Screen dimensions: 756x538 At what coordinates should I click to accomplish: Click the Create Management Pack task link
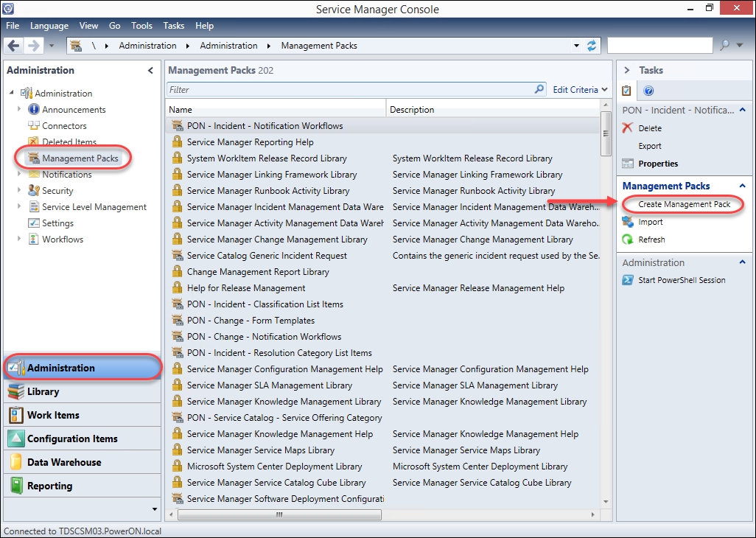[685, 204]
